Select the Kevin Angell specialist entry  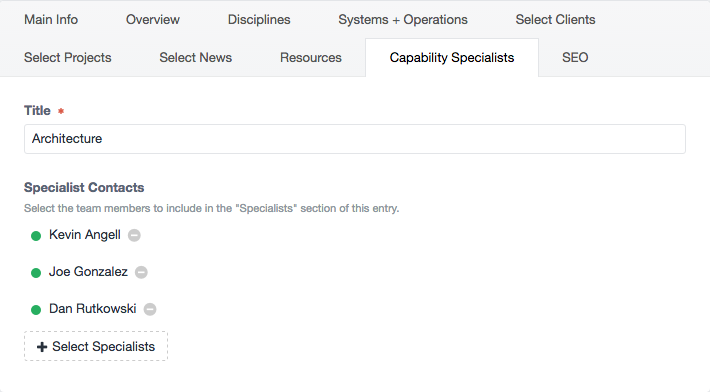coord(85,235)
